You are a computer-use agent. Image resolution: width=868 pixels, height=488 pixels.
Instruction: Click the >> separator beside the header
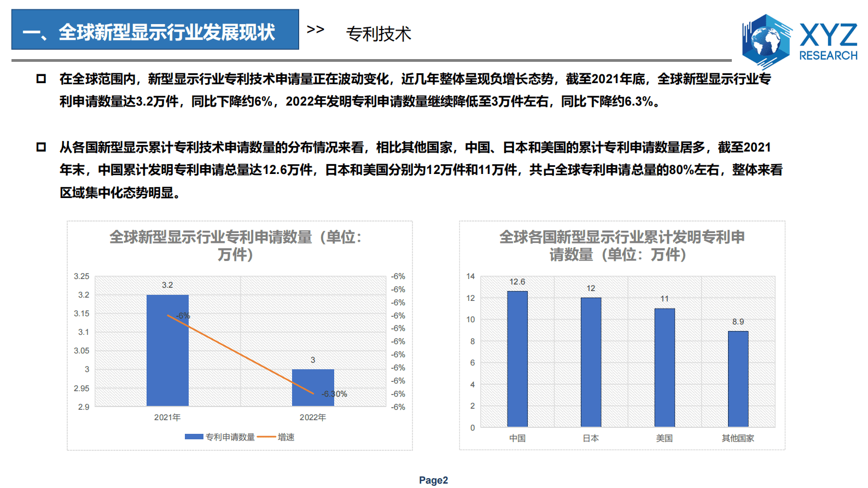[x=316, y=30]
